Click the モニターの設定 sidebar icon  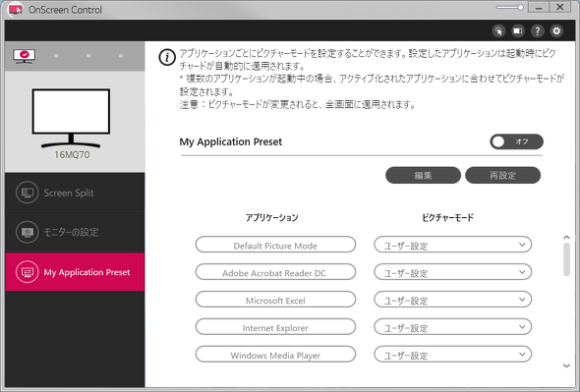tap(27, 232)
